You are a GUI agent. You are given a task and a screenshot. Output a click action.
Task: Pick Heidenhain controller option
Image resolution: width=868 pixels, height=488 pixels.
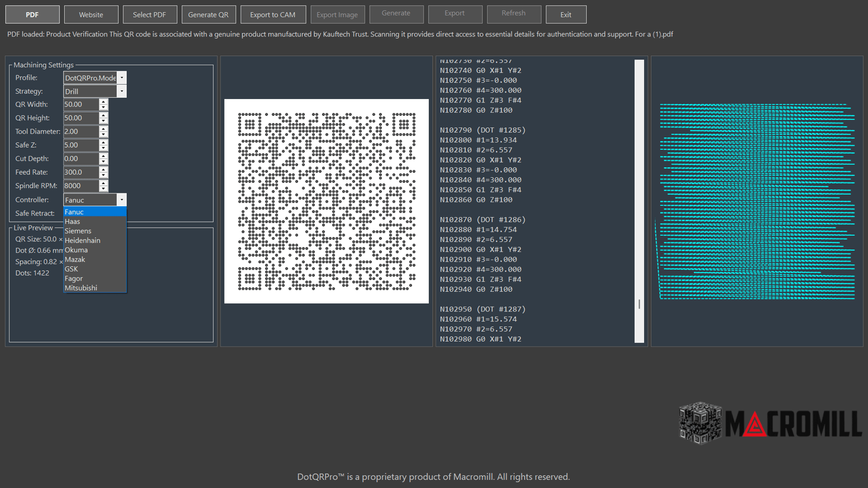tap(94, 241)
